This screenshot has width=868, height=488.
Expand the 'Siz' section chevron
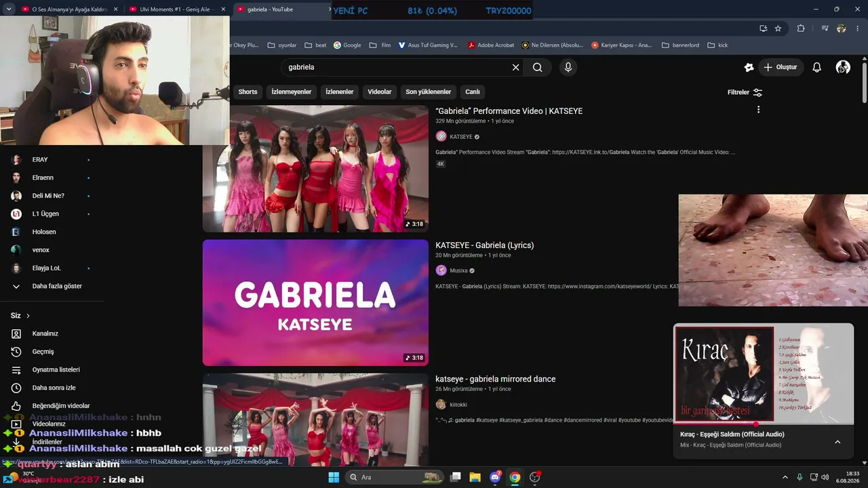point(28,316)
